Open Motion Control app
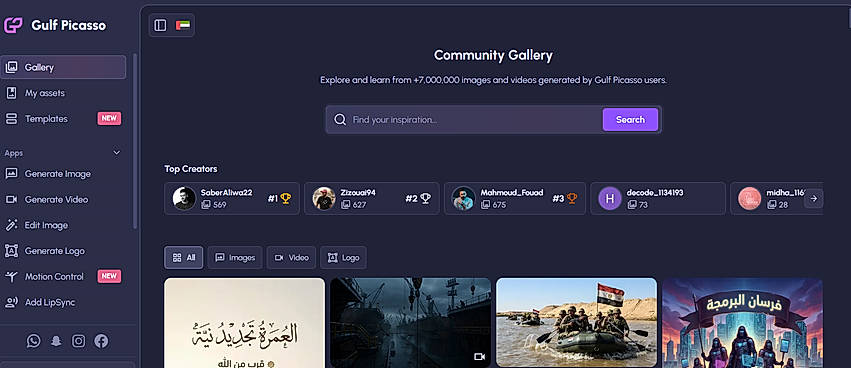This screenshot has height=368, width=851. (x=63, y=276)
